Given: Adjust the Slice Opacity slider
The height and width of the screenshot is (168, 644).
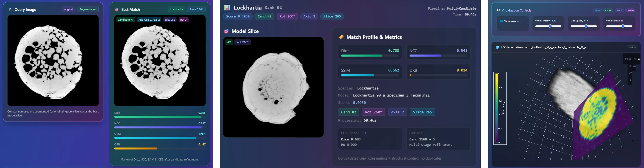Looking at the screenshot, I should (586, 26).
